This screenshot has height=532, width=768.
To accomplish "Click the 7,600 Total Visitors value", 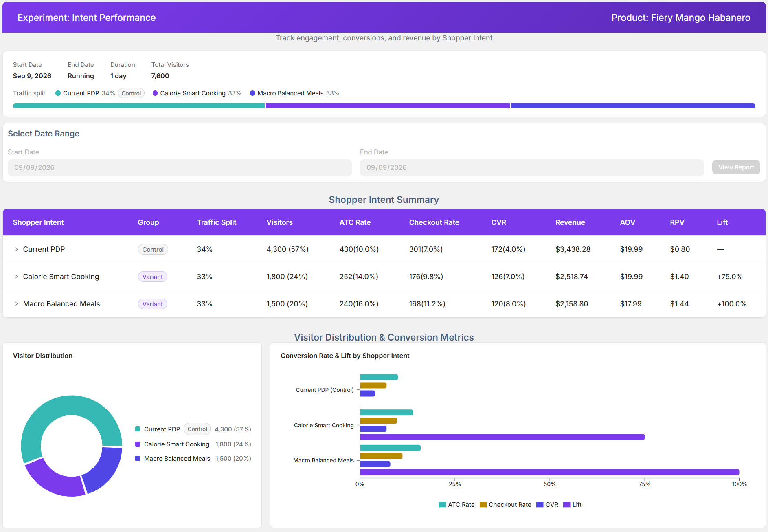I will click(x=160, y=76).
